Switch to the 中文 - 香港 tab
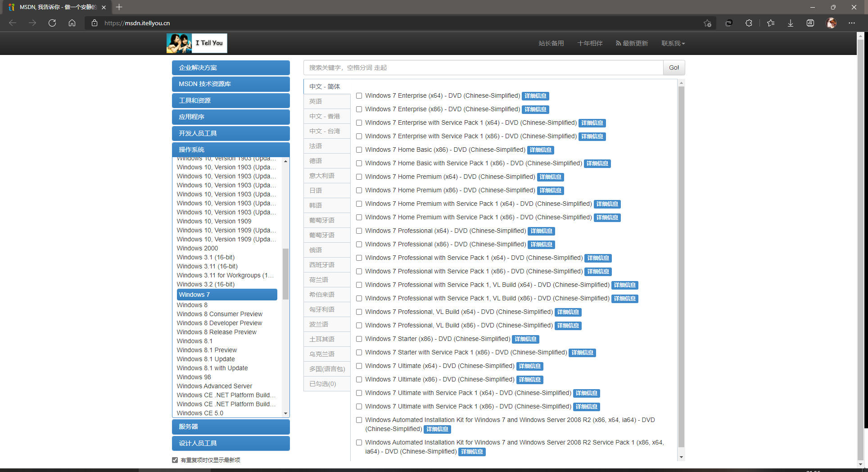The width and height of the screenshot is (868, 472). click(x=327, y=116)
